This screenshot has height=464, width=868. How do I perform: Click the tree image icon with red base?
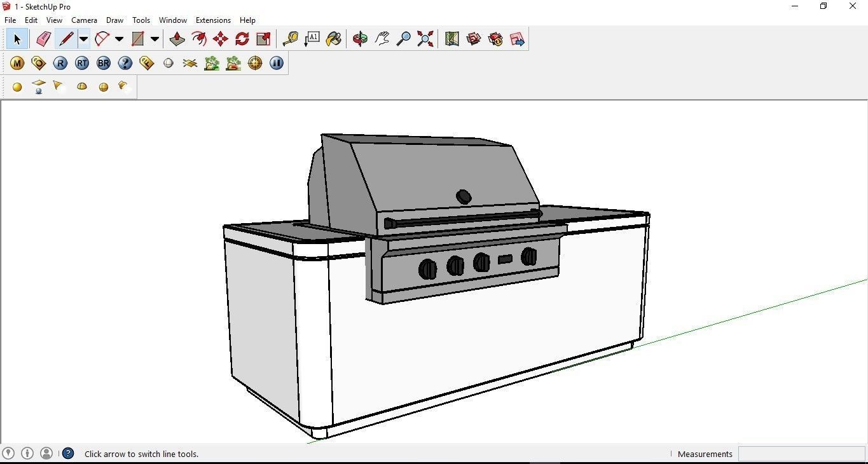click(233, 63)
